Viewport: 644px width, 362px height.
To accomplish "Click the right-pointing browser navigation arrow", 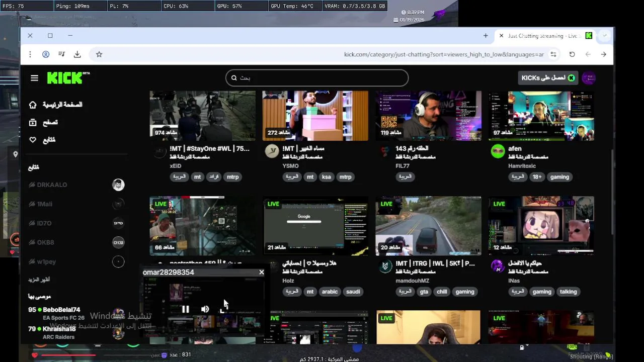I will click(x=604, y=54).
